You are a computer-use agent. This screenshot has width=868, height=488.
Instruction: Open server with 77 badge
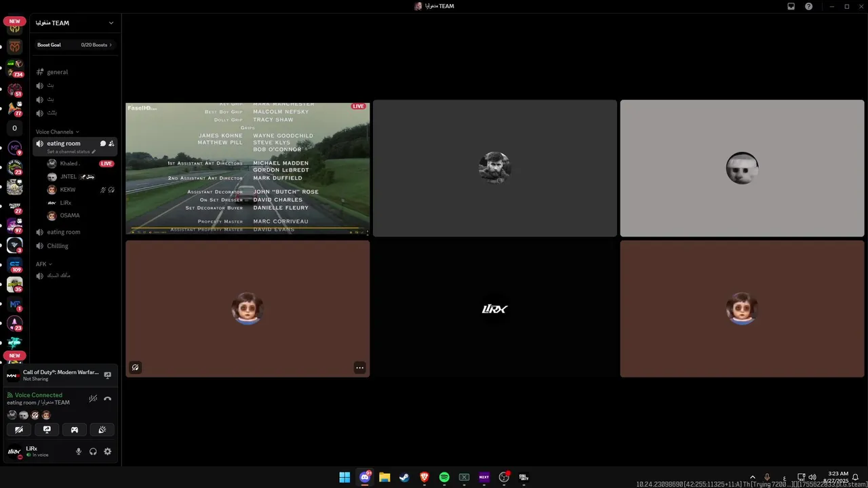coord(15,108)
